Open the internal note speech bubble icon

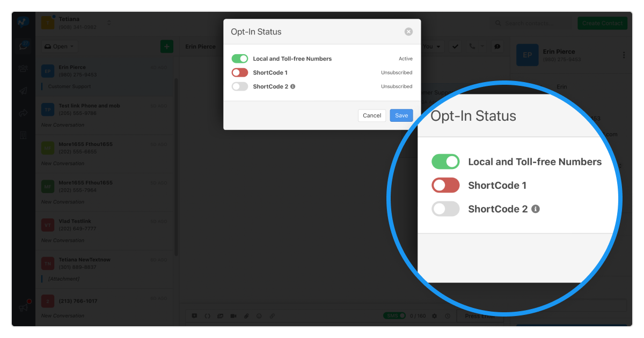497,47
